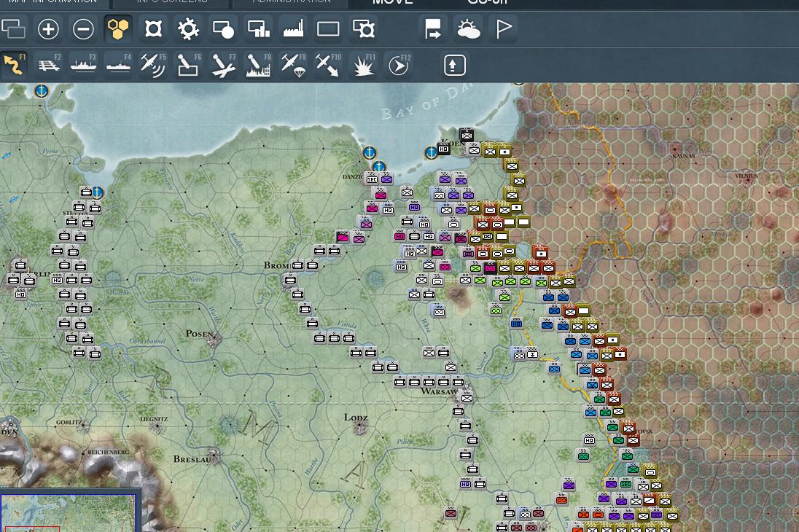The image size is (799, 532).
Task: Select F3 naval transport ship mode
Action: click(84, 65)
